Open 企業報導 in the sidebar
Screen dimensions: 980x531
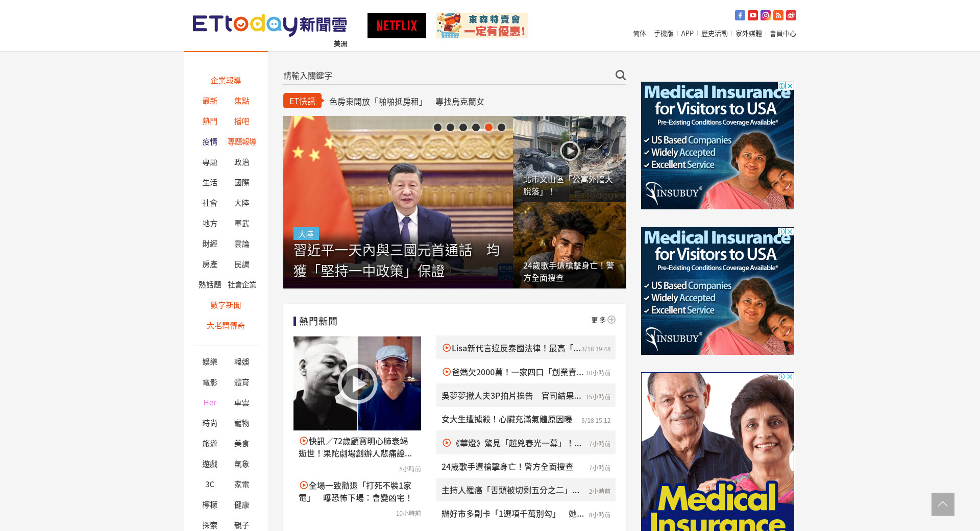226,81
